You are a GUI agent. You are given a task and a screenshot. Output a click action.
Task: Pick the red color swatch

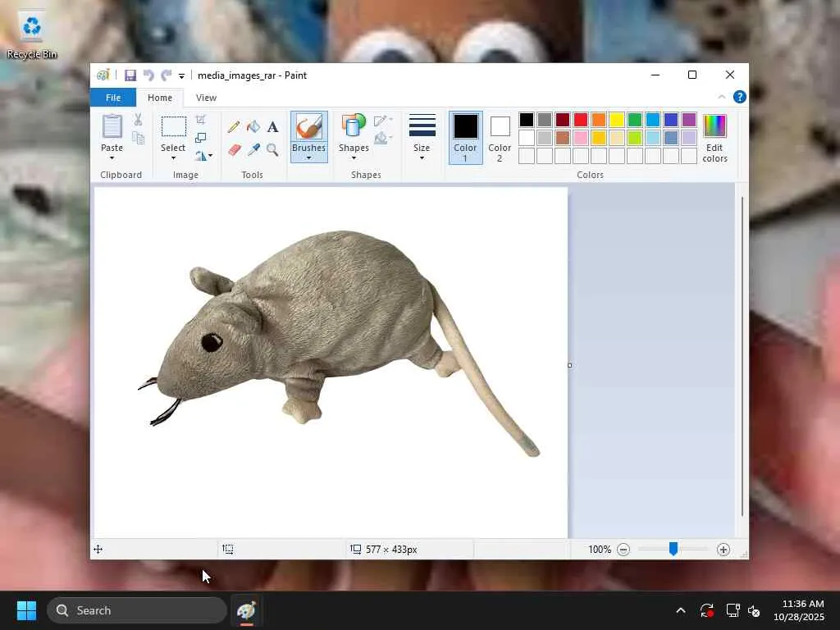pyautogui.click(x=581, y=120)
